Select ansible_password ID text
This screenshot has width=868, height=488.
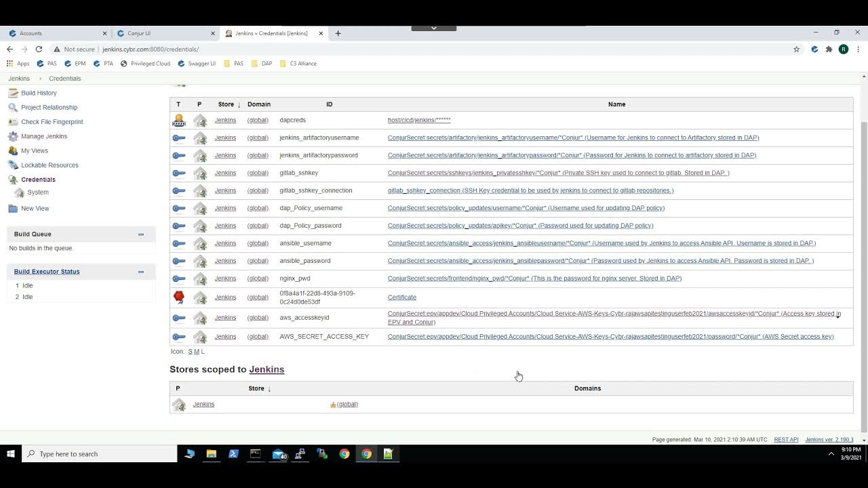click(304, 261)
